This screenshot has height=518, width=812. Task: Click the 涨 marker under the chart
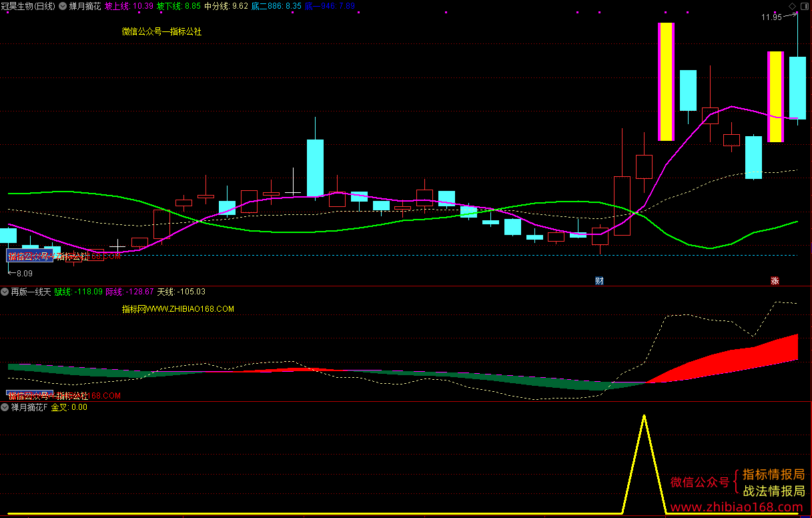coord(775,280)
